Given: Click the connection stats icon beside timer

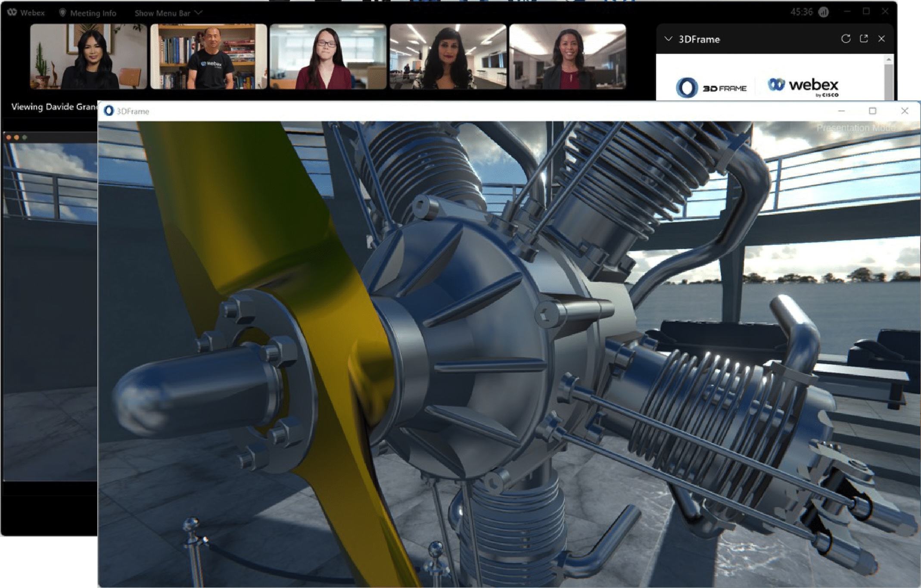Looking at the screenshot, I should (824, 12).
